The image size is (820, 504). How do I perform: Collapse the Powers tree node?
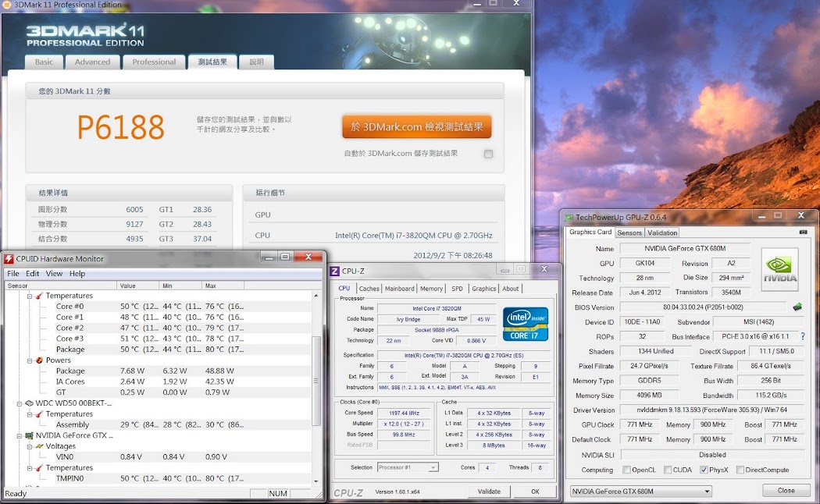click(x=30, y=360)
